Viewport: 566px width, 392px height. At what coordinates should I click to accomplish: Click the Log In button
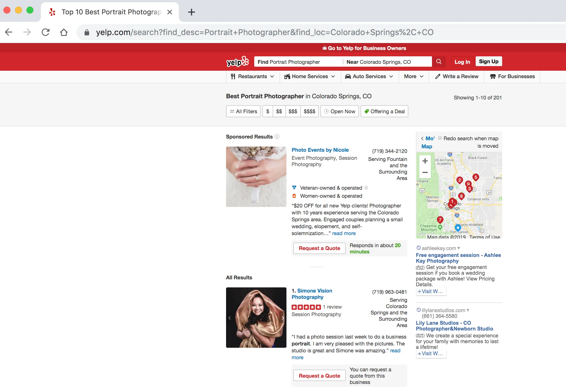coord(462,62)
